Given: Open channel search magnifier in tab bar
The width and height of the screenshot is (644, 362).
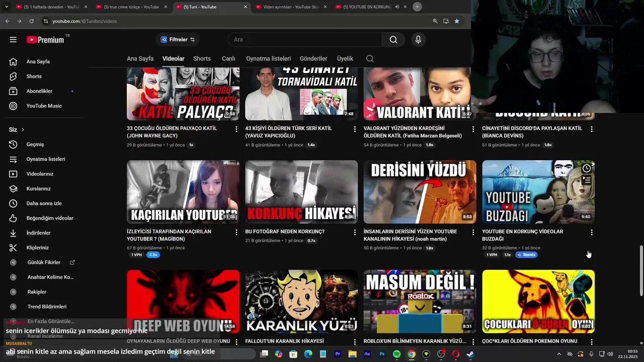Looking at the screenshot, I should (x=370, y=59).
